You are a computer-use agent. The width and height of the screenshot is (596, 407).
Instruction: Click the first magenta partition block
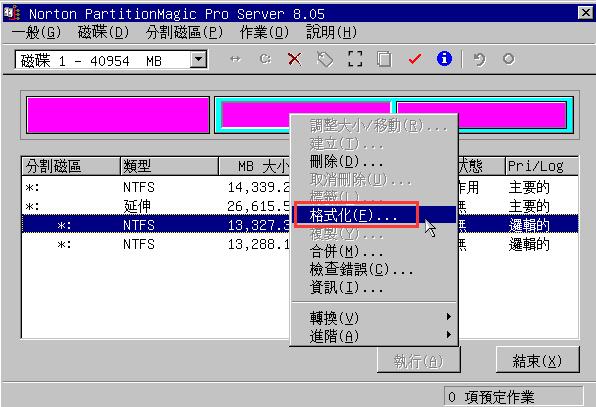(x=118, y=115)
